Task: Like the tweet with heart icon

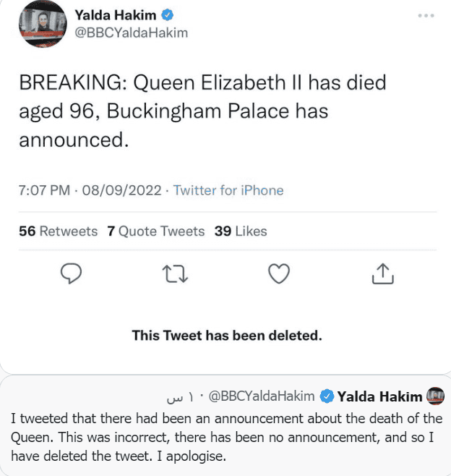Action: point(279,275)
